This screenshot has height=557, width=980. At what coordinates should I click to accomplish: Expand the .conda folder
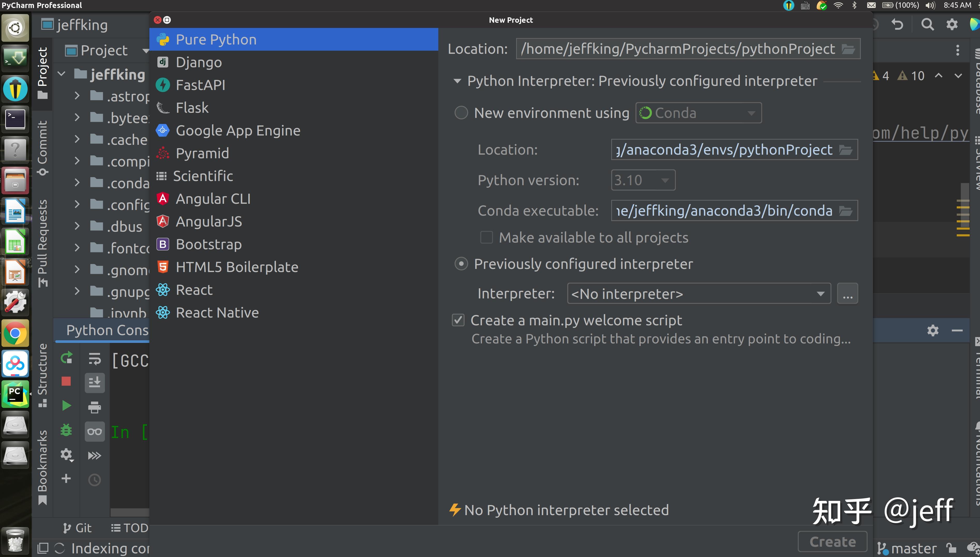pyautogui.click(x=77, y=183)
